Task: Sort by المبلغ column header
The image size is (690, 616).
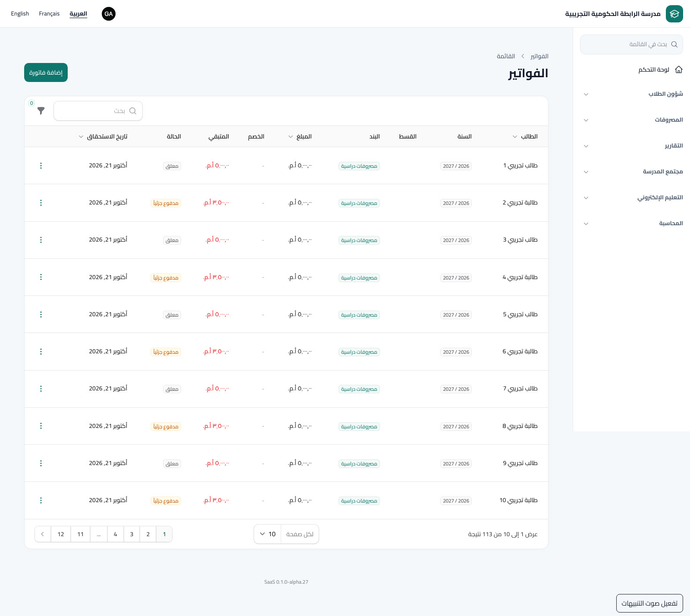Action: 300,137
